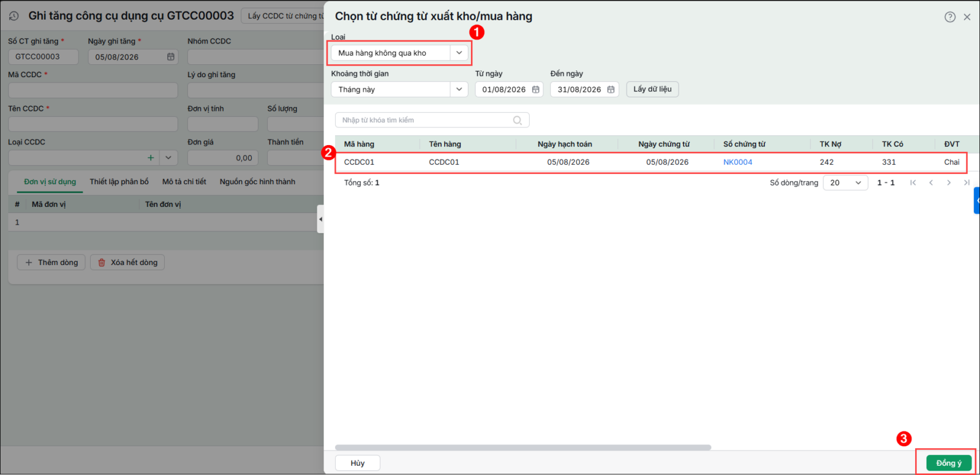Click the Đơn vị tính input field

[223, 124]
